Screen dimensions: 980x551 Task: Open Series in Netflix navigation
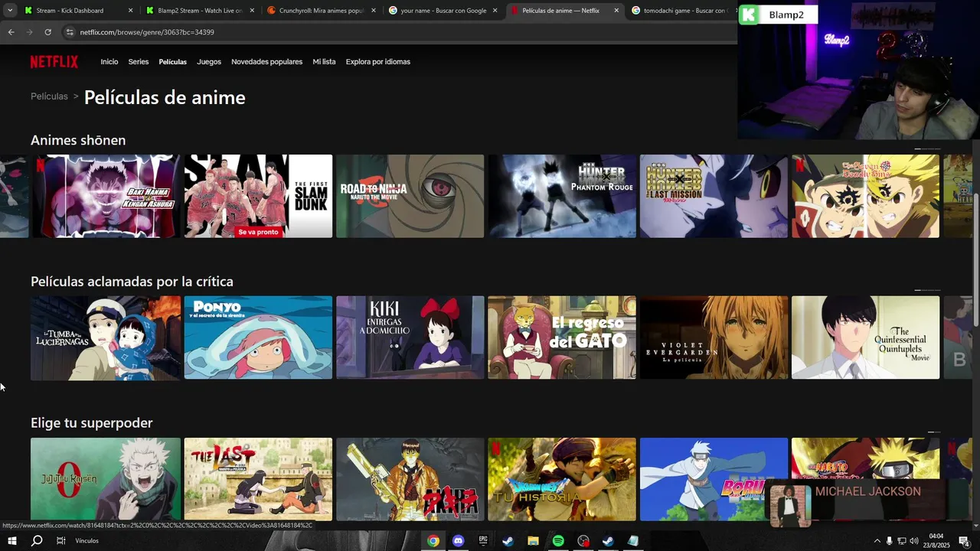pos(139,62)
